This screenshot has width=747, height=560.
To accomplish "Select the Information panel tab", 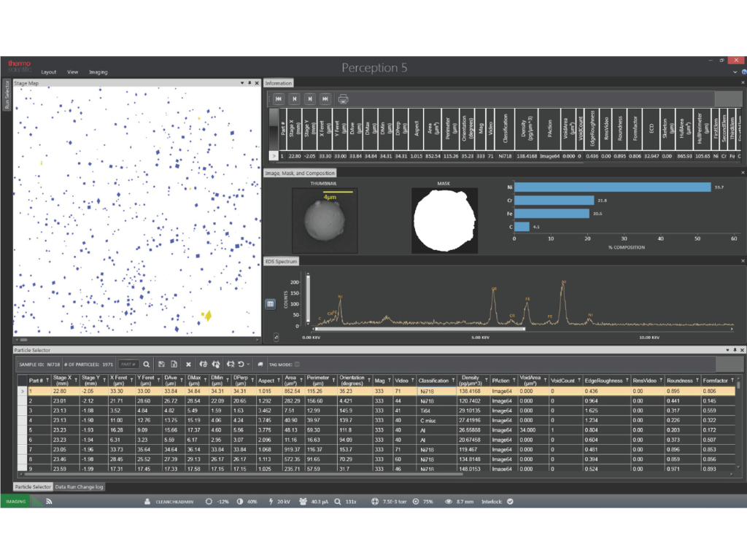I will point(278,83).
